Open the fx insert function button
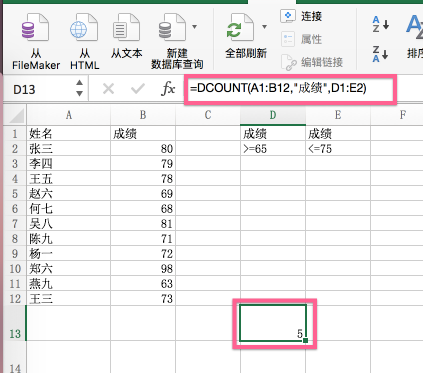 click(168, 89)
